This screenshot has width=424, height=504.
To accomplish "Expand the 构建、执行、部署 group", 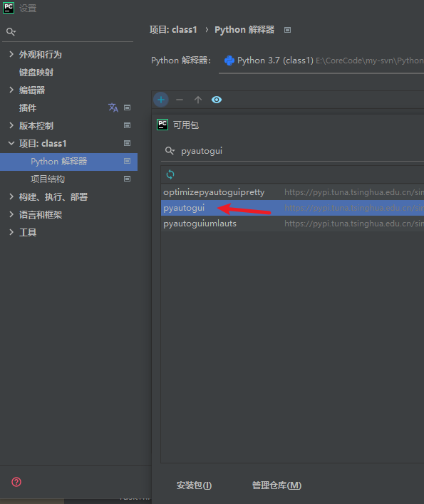I will tap(11, 196).
